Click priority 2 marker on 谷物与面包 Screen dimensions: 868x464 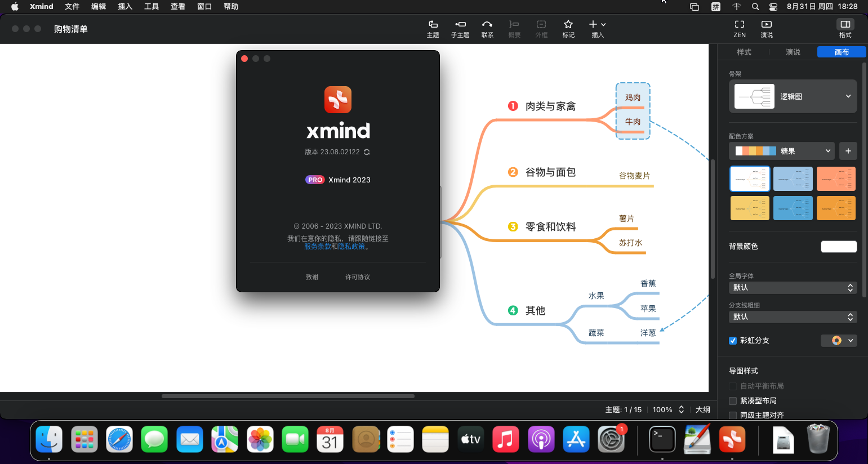click(x=513, y=172)
